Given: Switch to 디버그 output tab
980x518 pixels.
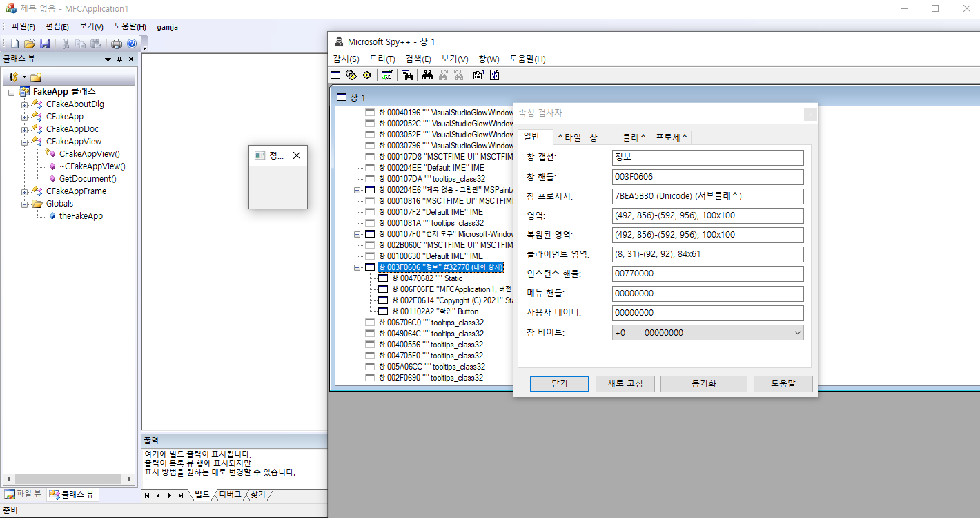Looking at the screenshot, I should click(x=230, y=495).
